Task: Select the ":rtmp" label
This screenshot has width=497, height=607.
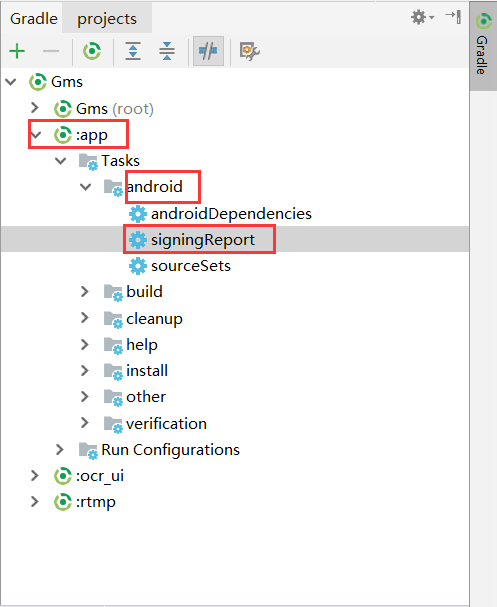Action: coord(96,502)
